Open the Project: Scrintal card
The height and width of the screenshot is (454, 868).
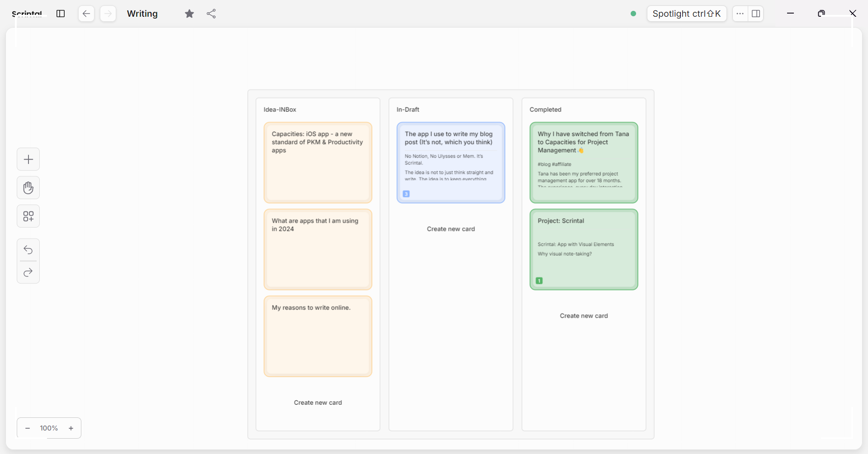(x=584, y=249)
